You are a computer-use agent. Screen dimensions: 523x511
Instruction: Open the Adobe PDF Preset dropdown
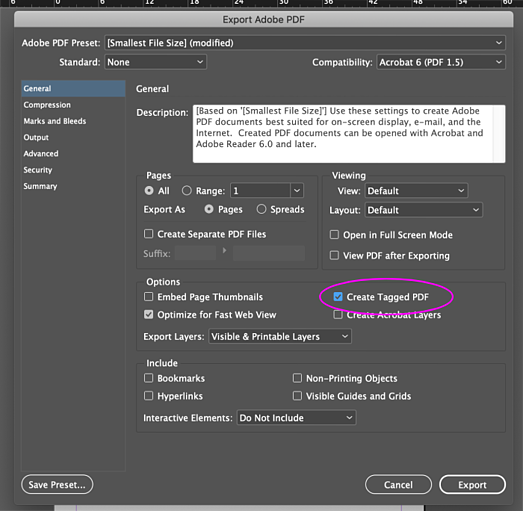(305, 43)
